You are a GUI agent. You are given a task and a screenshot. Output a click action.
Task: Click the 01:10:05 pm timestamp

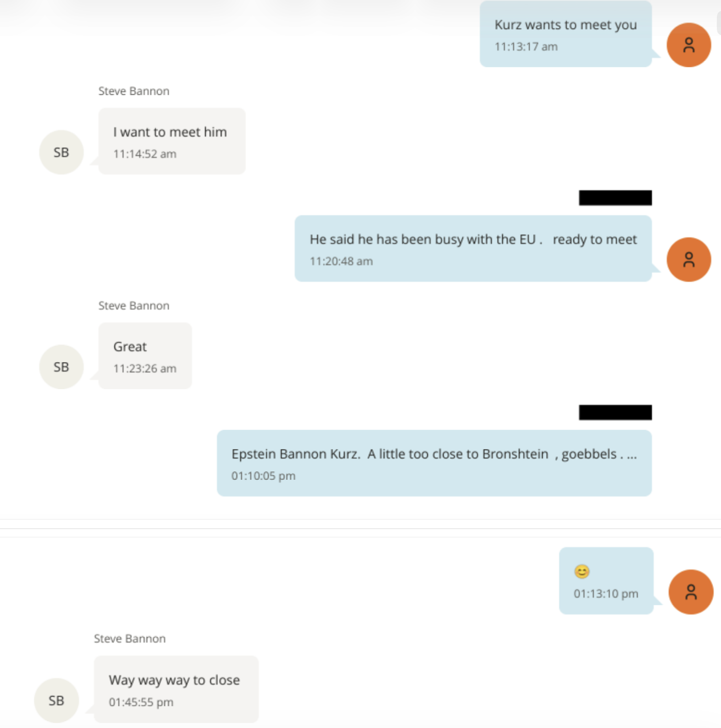click(x=264, y=476)
